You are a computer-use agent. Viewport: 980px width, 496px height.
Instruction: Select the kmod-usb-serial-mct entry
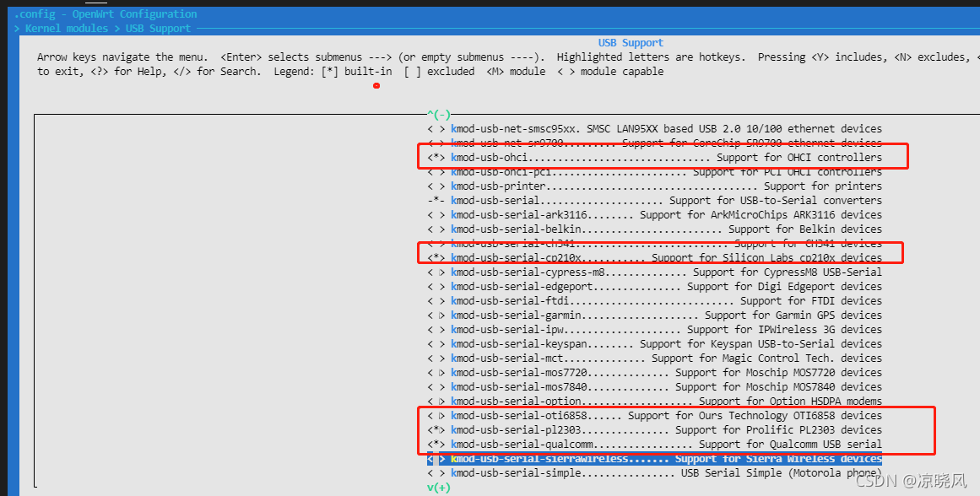tap(654, 358)
